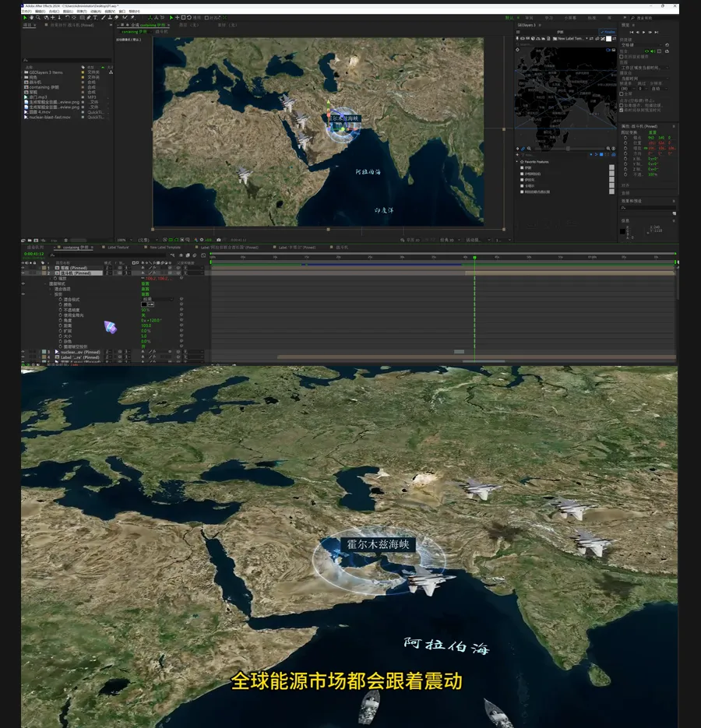Click Play in the Preview panel
Screen dimensions: 701x728
coord(643,33)
